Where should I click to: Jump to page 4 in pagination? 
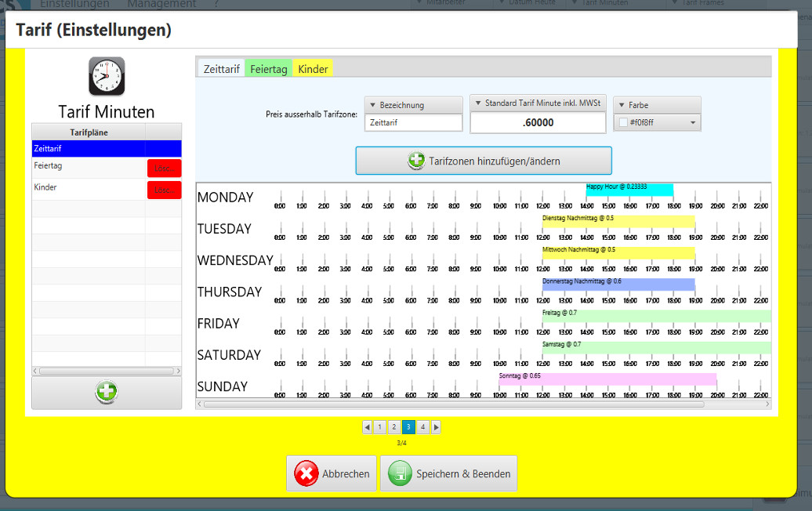422,427
